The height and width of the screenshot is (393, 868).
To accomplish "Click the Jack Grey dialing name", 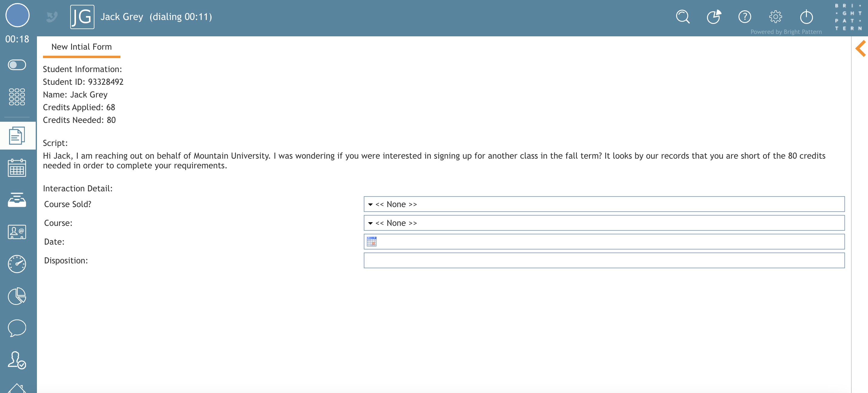I will coord(156,17).
